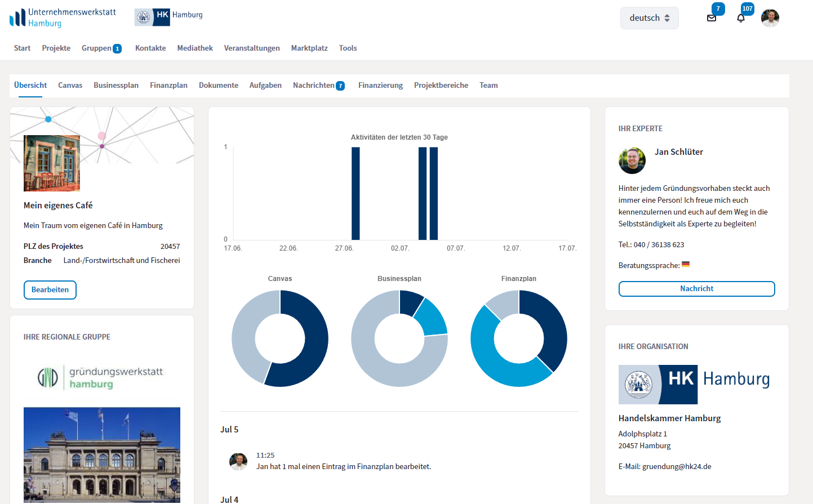This screenshot has height=504, width=813.
Task: Click the first activity bar in chart
Action: point(356,193)
